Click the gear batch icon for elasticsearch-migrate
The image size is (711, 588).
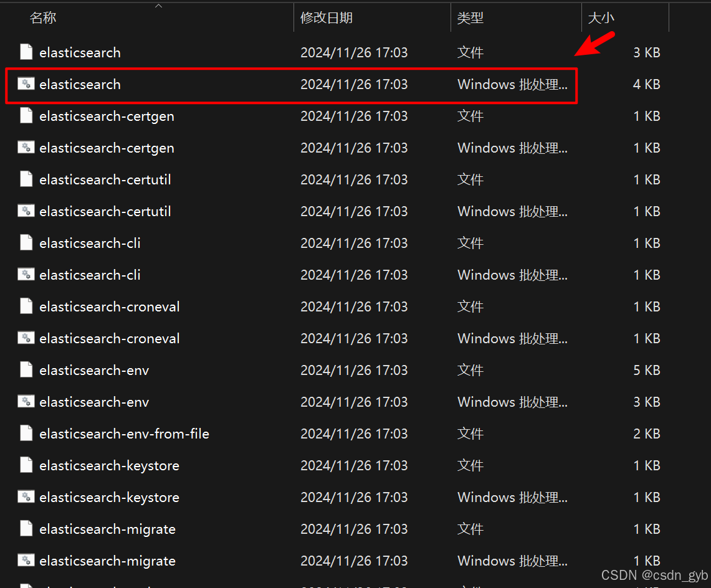[26, 560]
